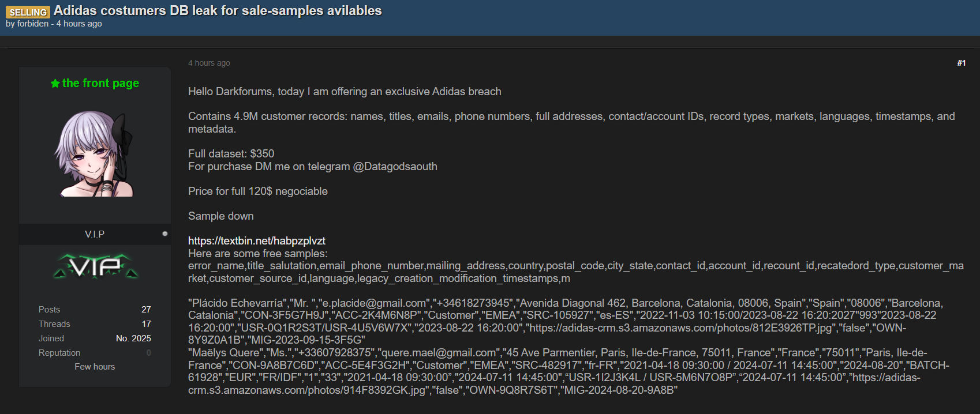Click the online status dot indicator

[x=165, y=234]
